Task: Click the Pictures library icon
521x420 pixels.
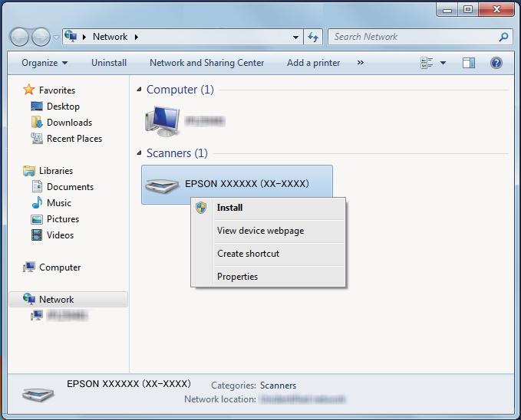Action: (x=37, y=219)
